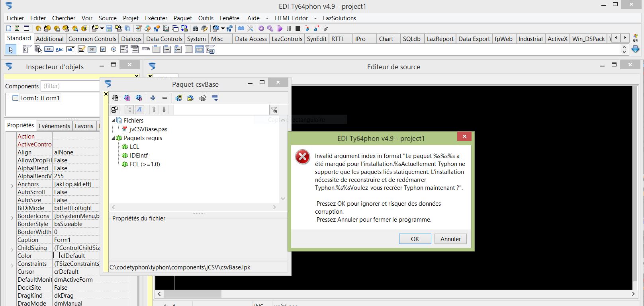Select the TScrollBar component in palette
644x306 pixels.
point(145,49)
